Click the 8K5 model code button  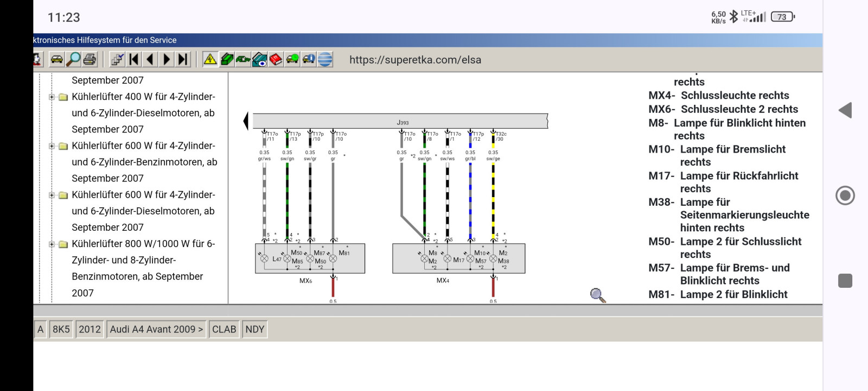pos(61,329)
